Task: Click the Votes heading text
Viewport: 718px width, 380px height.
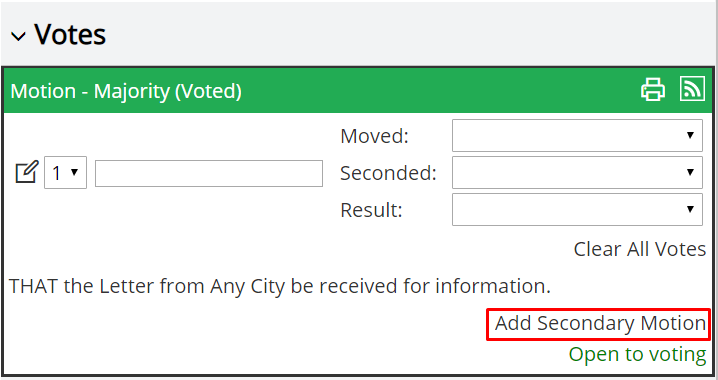Action: pyautogui.click(x=70, y=35)
